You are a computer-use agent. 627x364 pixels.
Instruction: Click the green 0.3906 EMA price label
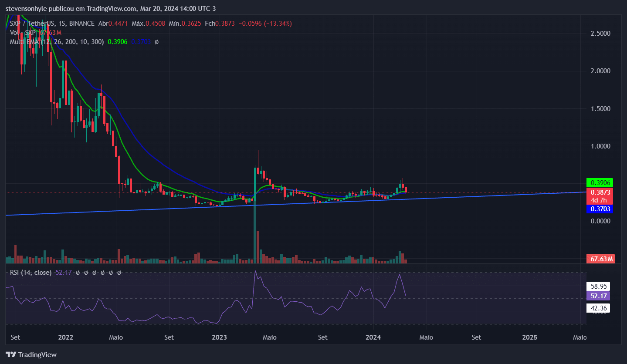point(600,182)
